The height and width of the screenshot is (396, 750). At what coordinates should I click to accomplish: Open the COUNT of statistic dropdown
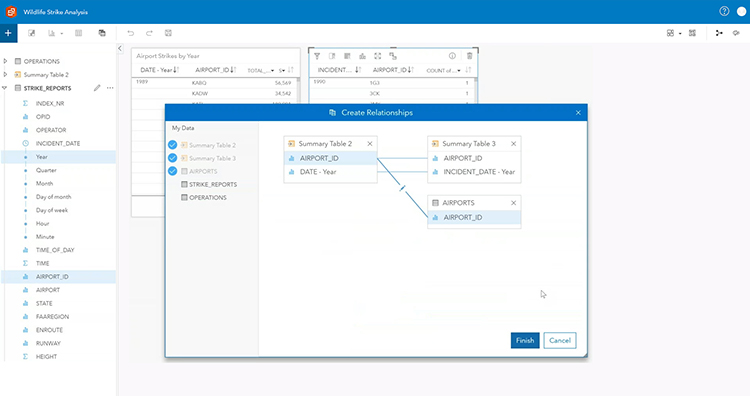pyautogui.click(x=443, y=70)
